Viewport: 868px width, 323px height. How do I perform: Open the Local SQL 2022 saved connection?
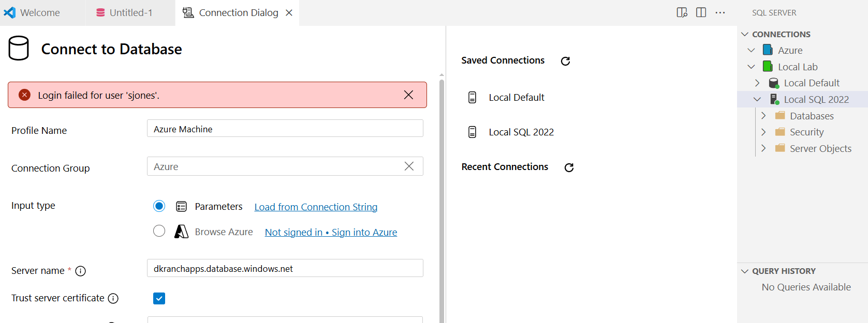click(521, 132)
